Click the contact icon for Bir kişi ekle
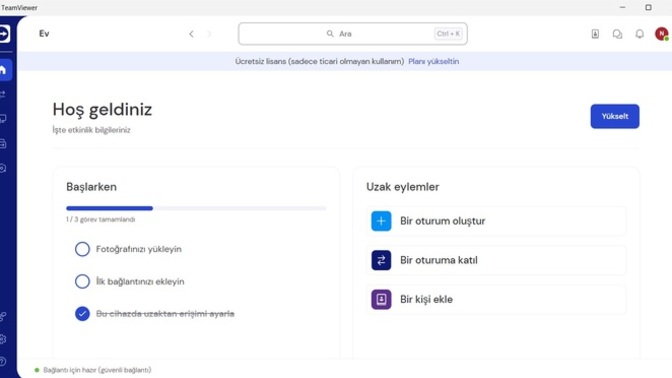 pyautogui.click(x=381, y=299)
